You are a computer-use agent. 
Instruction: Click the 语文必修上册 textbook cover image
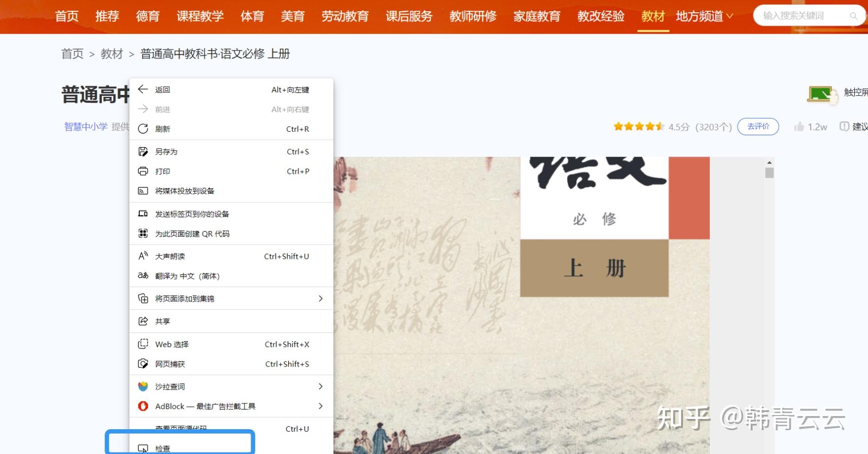click(x=521, y=305)
